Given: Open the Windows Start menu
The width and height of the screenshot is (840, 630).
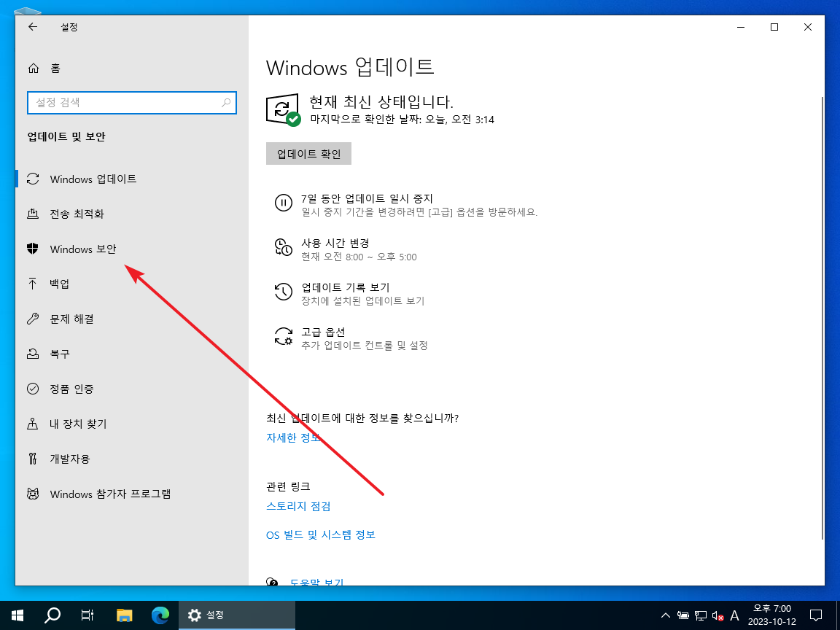Looking at the screenshot, I should (17, 615).
